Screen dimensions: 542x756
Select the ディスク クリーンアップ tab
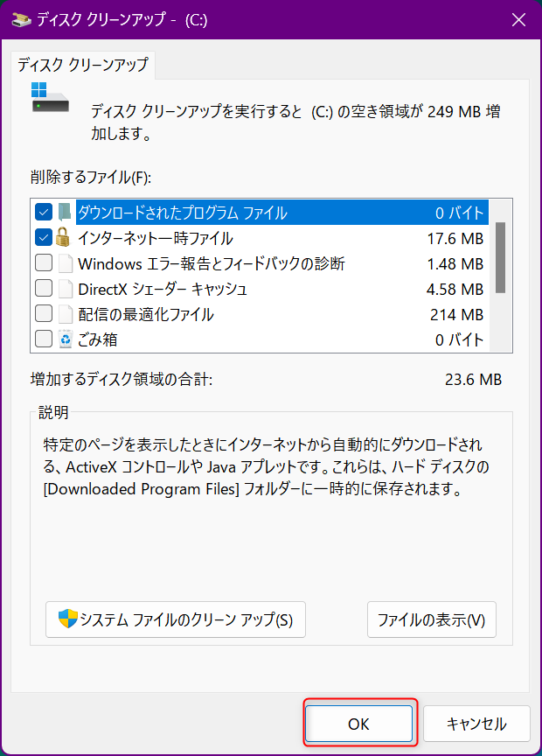[x=83, y=65]
